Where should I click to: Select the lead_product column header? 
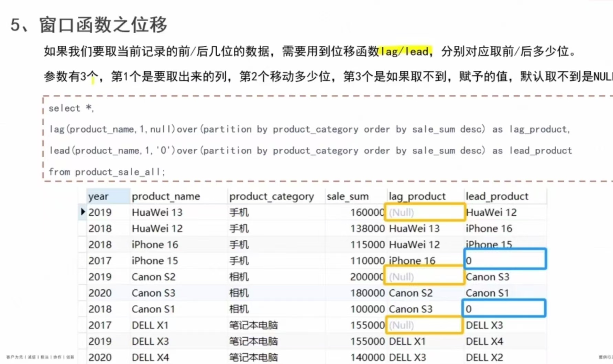coord(505,196)
